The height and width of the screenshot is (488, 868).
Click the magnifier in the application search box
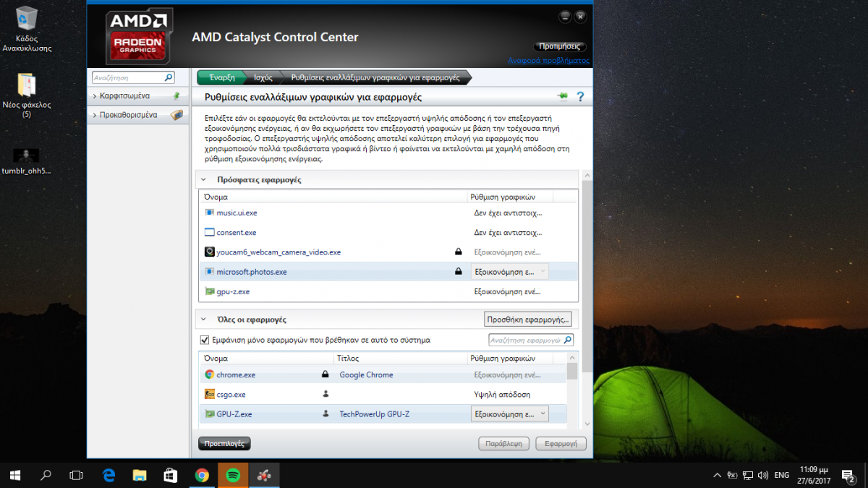pos(568,340)
